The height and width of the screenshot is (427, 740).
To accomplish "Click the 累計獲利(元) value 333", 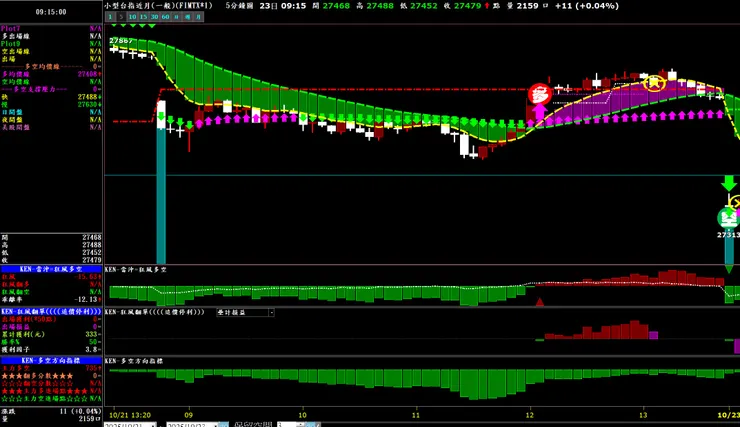I will pos(93,334).
